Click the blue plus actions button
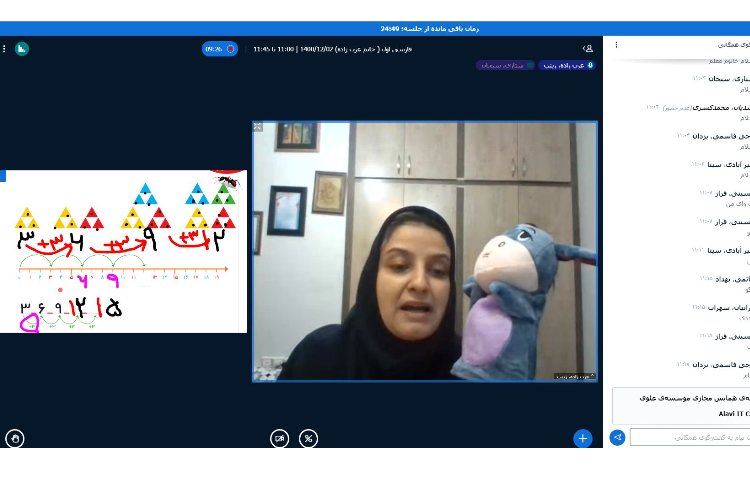Screen dimensions: 750x480 pyautogui.click(x=582, y=438)
